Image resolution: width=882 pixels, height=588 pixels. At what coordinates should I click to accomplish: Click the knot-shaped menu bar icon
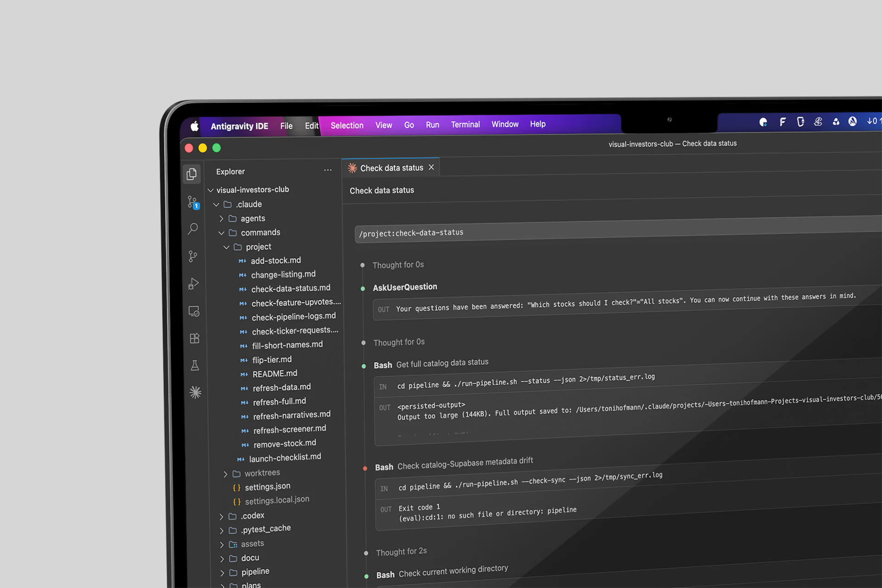coord(818,122)
